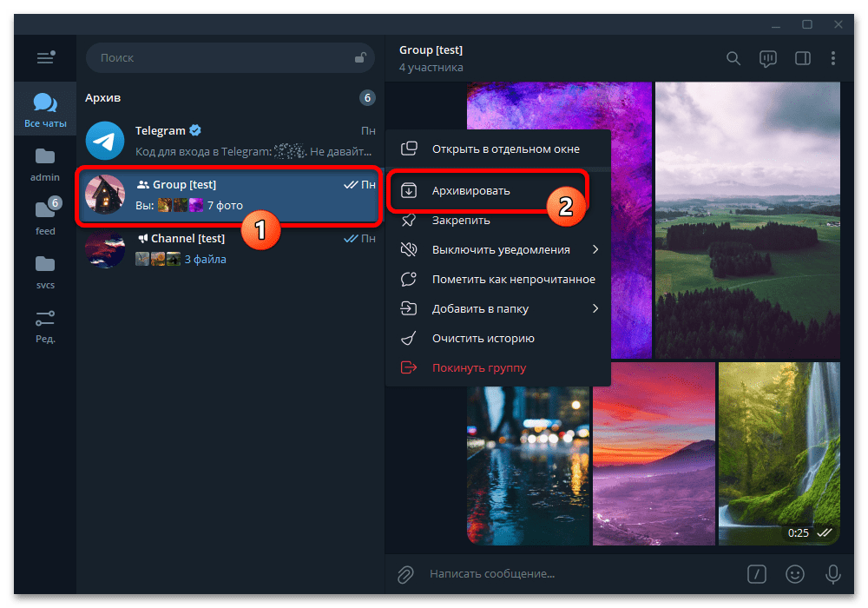The width and height of the screenshot is (868, 608).
Task: Expand Выключить уведомления submenu arrow
Action: 595,250
